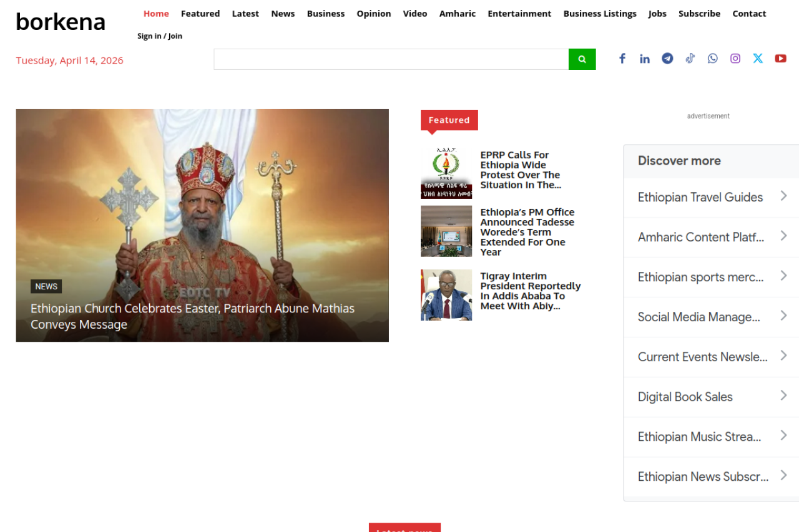The image size is (799, 532).
Task: Open the Tigray Interim President article thumbnail
Action: point(446,295)
